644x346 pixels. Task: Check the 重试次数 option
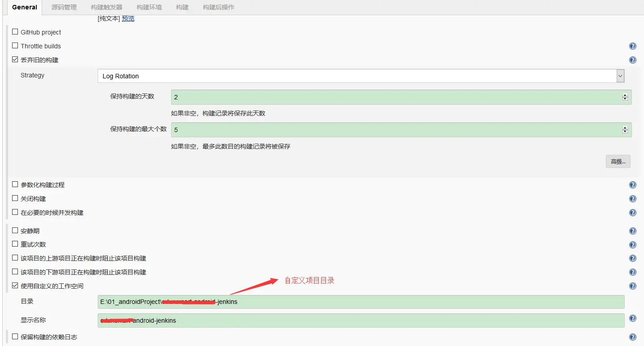15,244
